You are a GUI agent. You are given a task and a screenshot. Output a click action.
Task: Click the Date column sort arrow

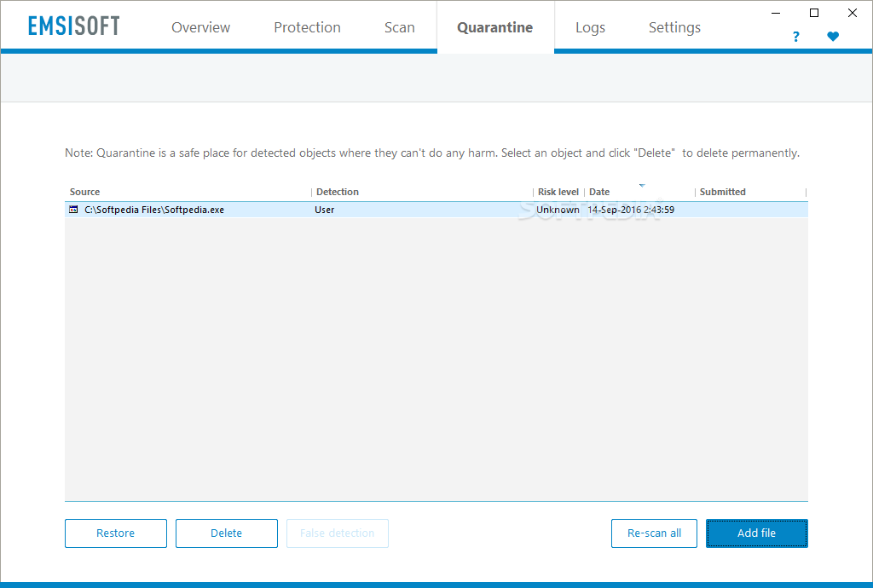(x=642, y=185)
